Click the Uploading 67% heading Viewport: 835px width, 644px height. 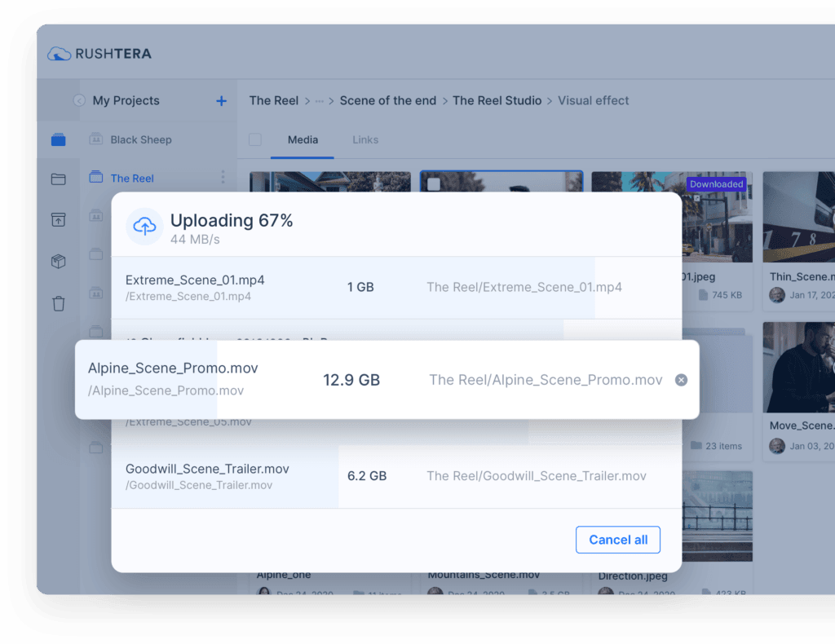click(232, 220)
